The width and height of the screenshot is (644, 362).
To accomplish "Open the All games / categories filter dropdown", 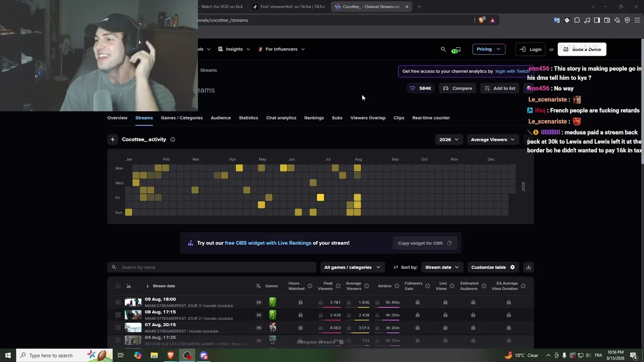I will [x=352, y=267].
